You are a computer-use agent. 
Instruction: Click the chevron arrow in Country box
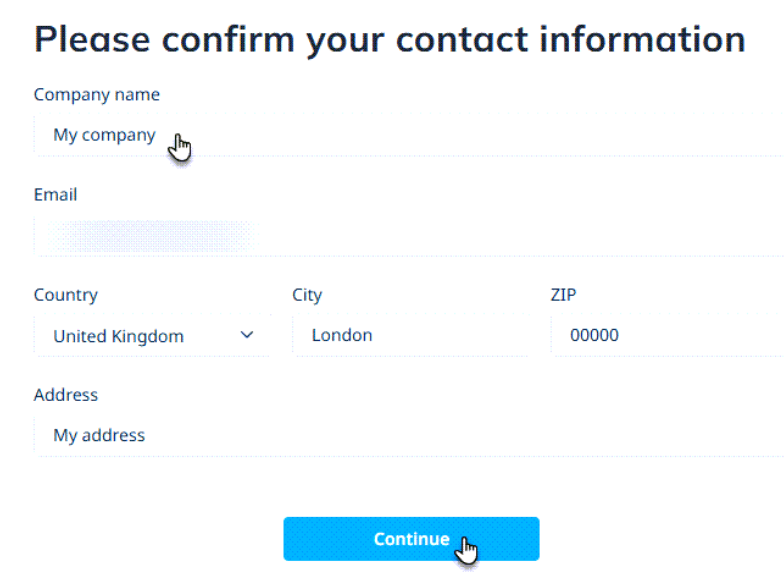coord(247,335)
